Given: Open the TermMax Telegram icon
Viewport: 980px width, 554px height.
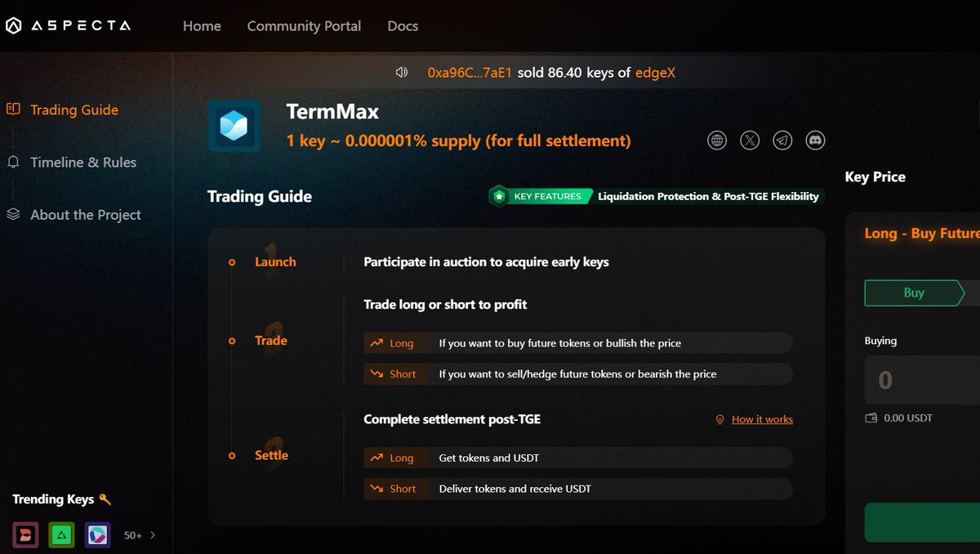Looking at the screenshot, I should (782, 141).
